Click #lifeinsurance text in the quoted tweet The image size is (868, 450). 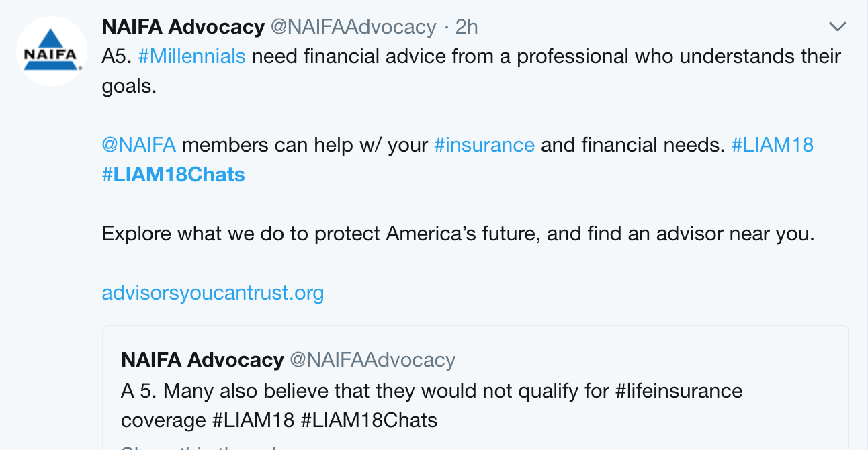[679, 391]
